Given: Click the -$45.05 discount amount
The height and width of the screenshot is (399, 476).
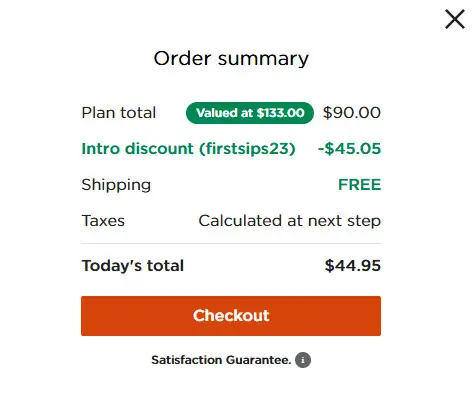Looking at the screenshot, I should click(x=349, y=149).
